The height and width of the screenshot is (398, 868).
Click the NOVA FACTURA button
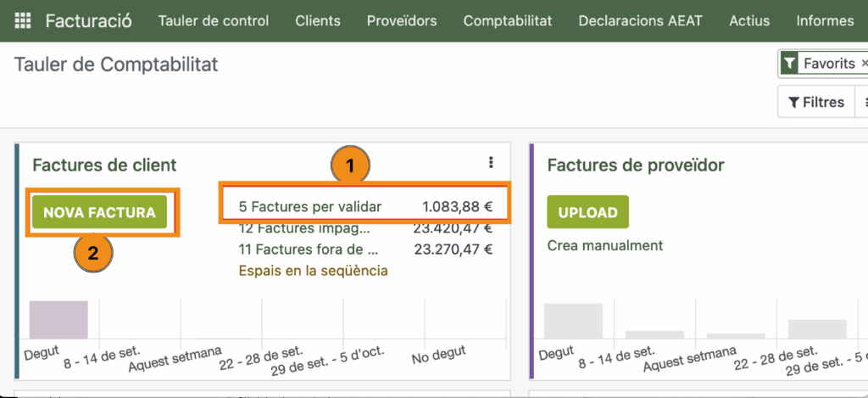point(99,212)
